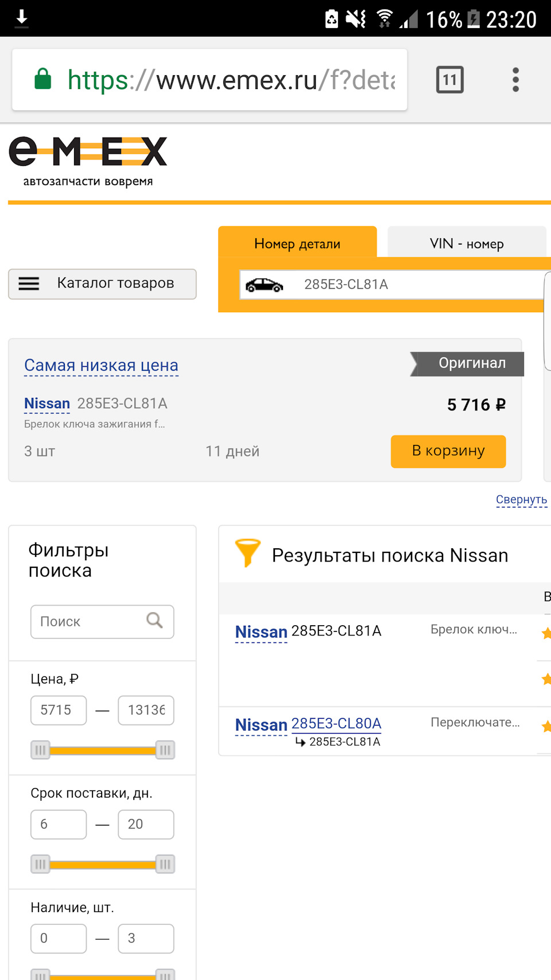Open the 285E3-CL80A part number link
This screenshot has height=980, width=551.
click(336, 723)
